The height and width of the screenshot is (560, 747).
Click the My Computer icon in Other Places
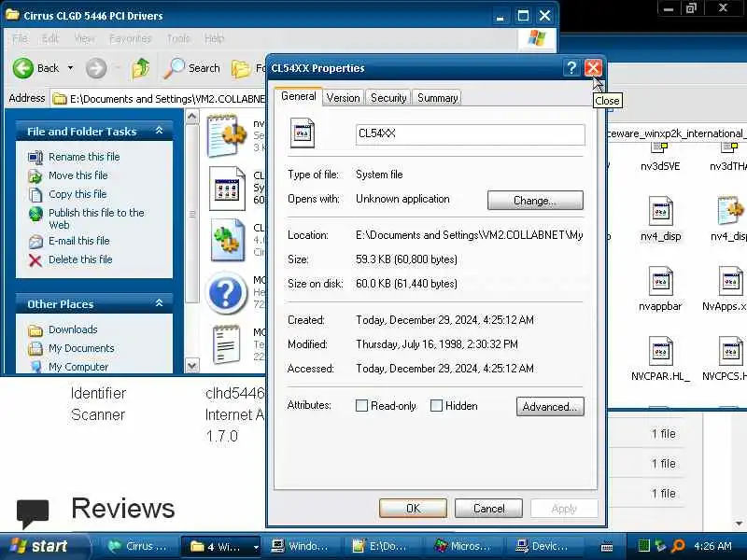pyautogui.click(x=35, y=367)
